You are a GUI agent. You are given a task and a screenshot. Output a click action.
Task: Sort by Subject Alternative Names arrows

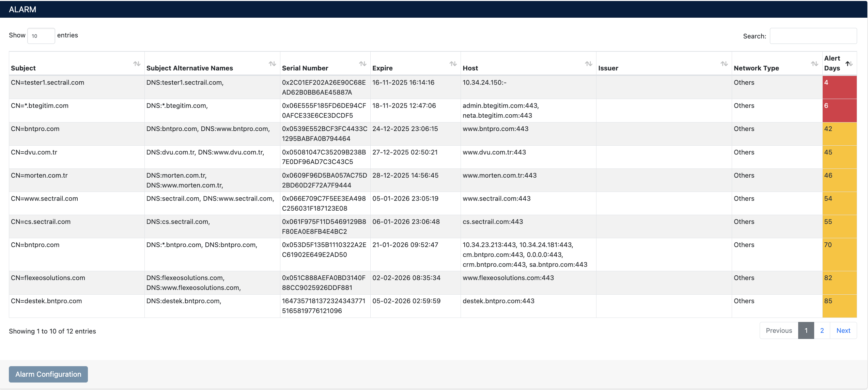272,64
